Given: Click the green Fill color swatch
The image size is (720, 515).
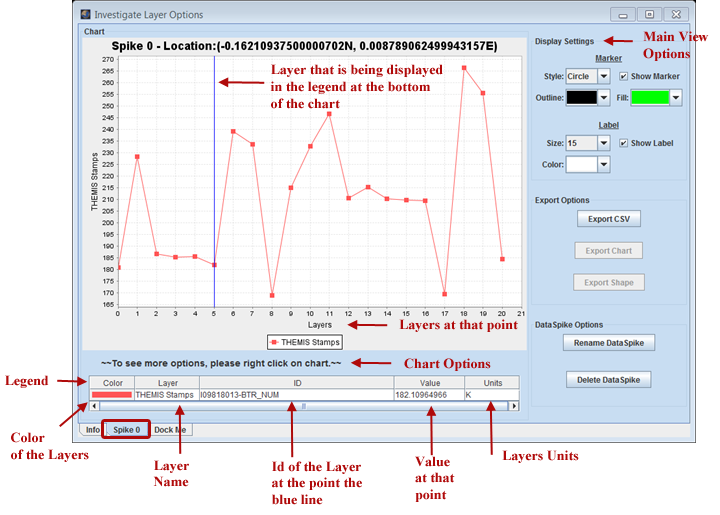Looking at the screenshot, I should (650, 98).
